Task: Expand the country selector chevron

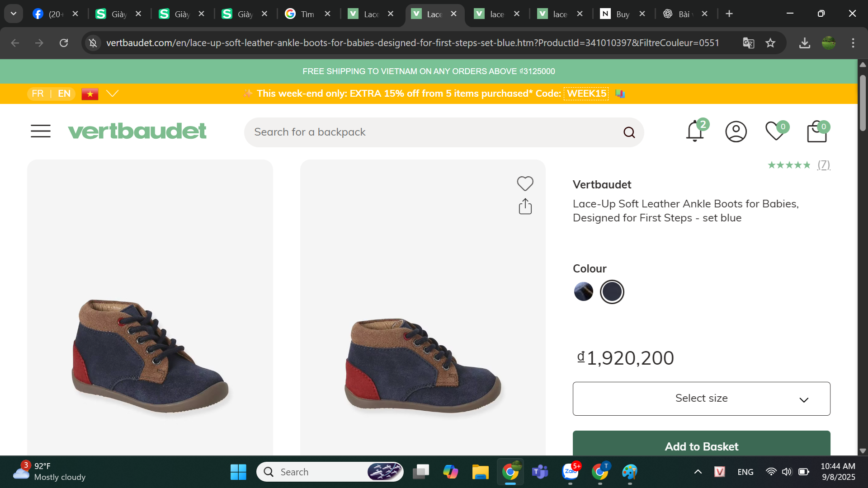Action: pos(112,94)
